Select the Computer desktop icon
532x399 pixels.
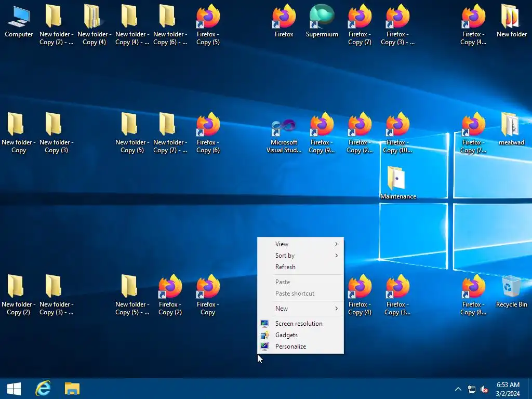point(19,22)
